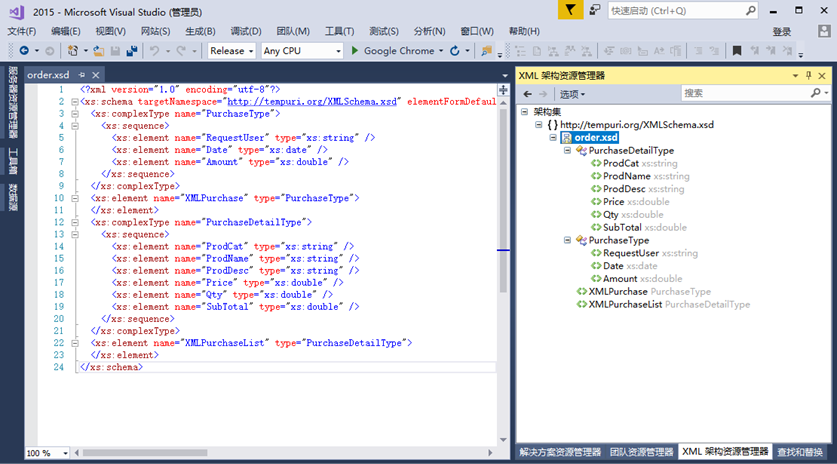Click the account avatar icon

tap(824, 31)
